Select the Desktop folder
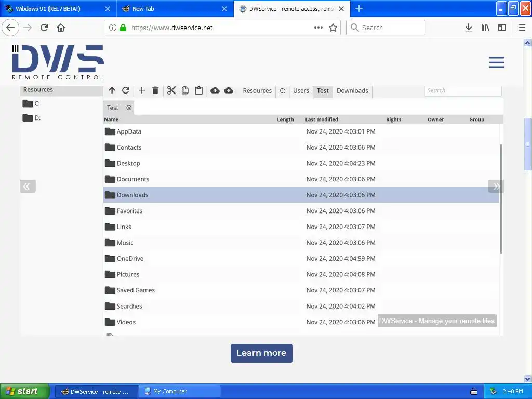 pos(301,163)
